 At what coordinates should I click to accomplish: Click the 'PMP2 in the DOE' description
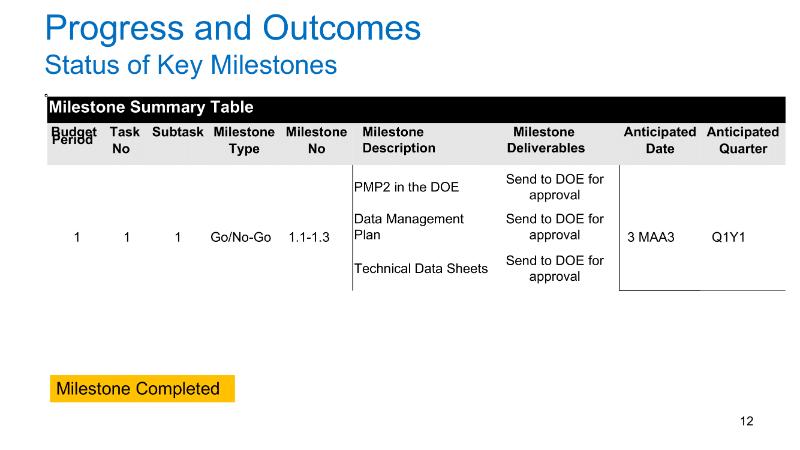coord(406,187)
